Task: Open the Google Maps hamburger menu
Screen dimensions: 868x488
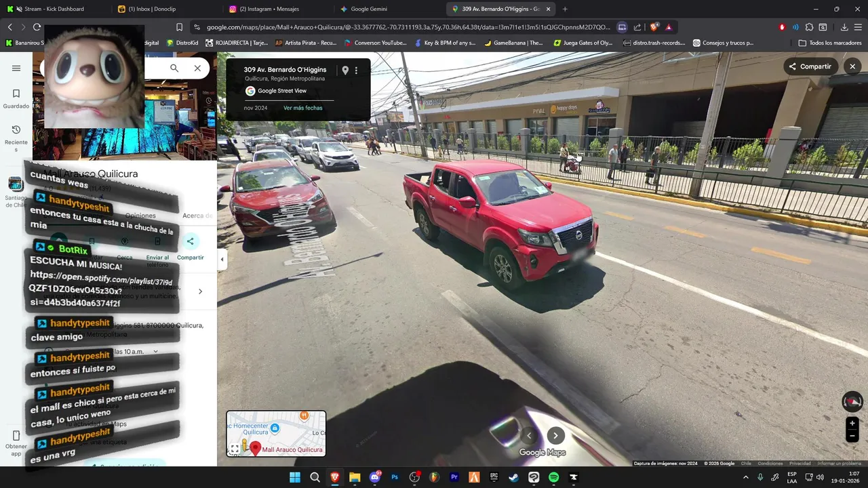Action: pos(16,68)
